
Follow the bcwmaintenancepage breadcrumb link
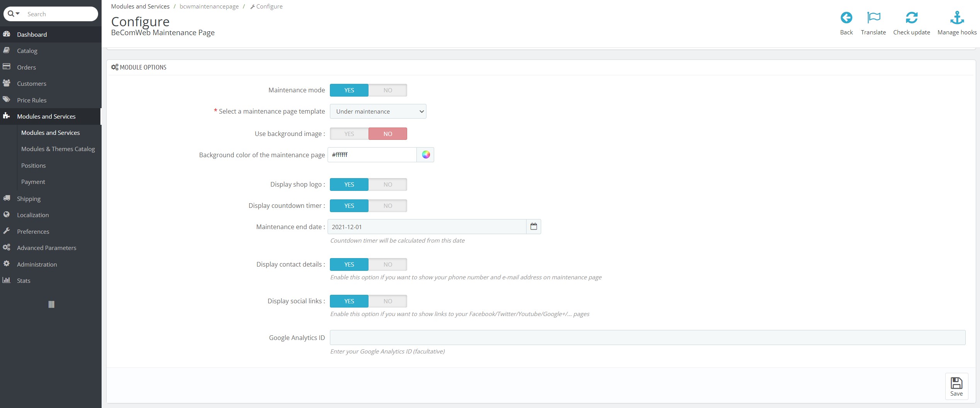pos(209,6)
